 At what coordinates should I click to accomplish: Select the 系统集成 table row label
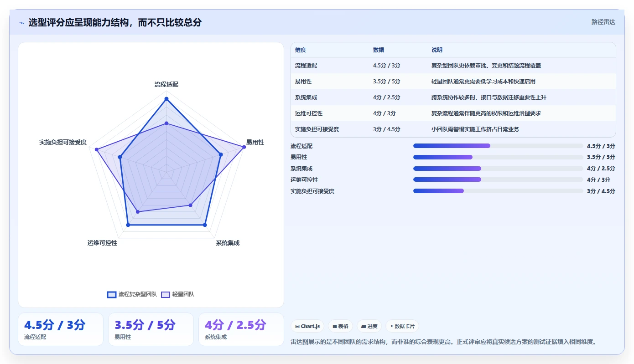pyautogui.click(x=306, y=97)
